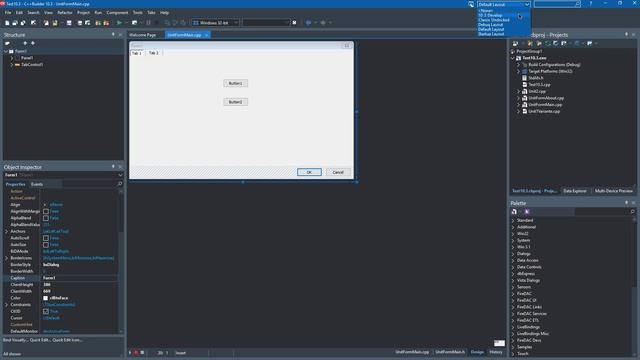Switch to the Welcome Page tab
Viewport: 640px width, 360px height.
142,35
